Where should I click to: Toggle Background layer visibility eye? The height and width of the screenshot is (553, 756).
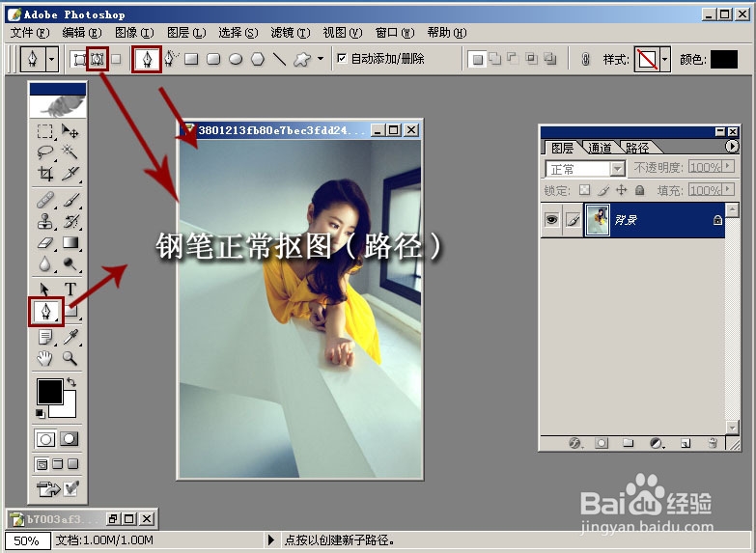pyautogui.click(x=551, y=220)
